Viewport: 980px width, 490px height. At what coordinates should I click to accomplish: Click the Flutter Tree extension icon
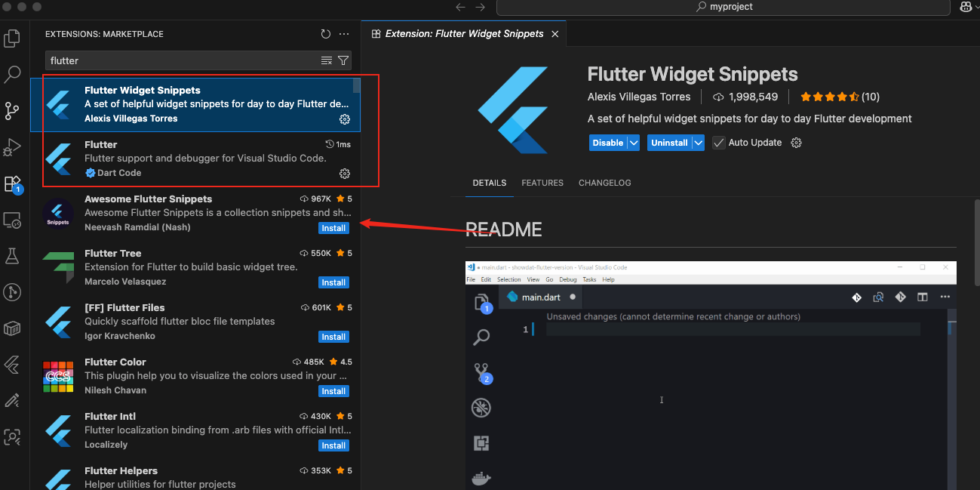tap(58, 267)
